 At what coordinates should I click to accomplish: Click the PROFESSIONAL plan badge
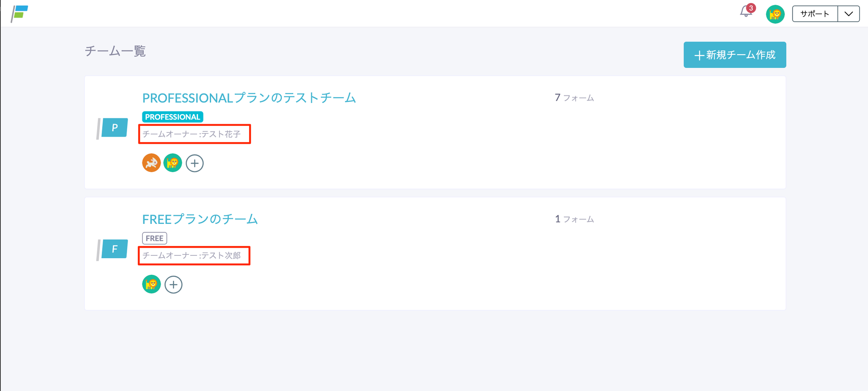point(172,117)
